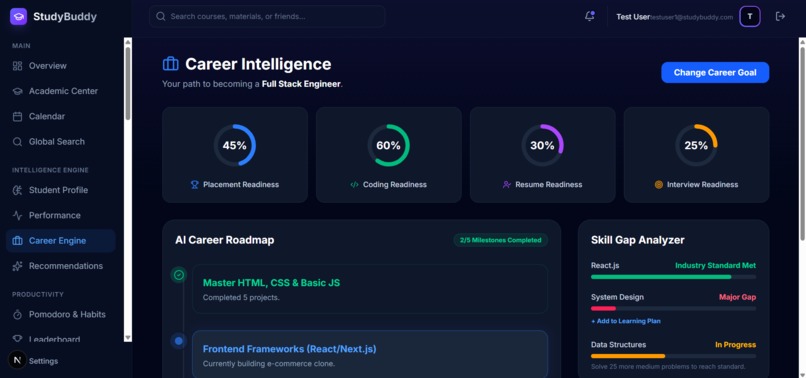
Task: Click the Pomodoro timer icon
Action: pyautogui.click(x=17, y=314)
